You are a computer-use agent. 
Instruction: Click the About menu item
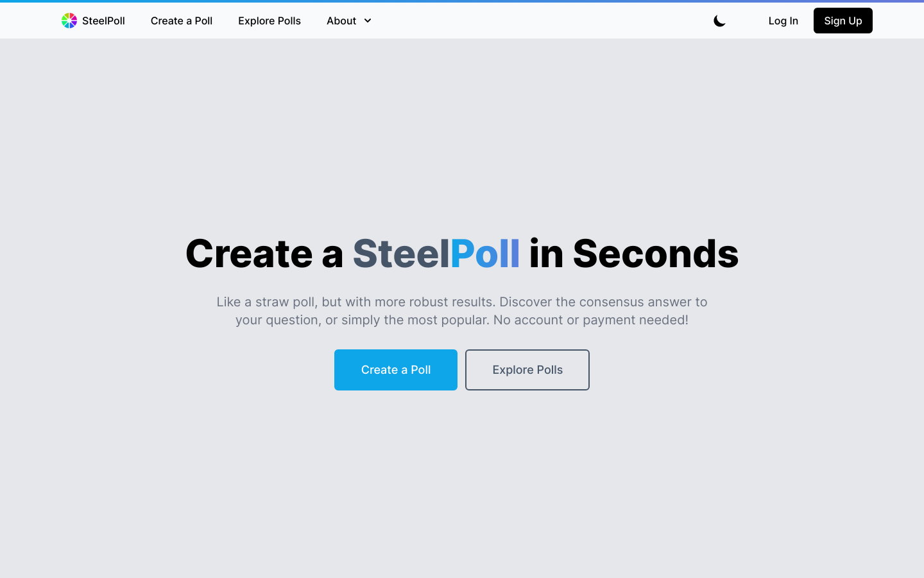pos(341,21)
